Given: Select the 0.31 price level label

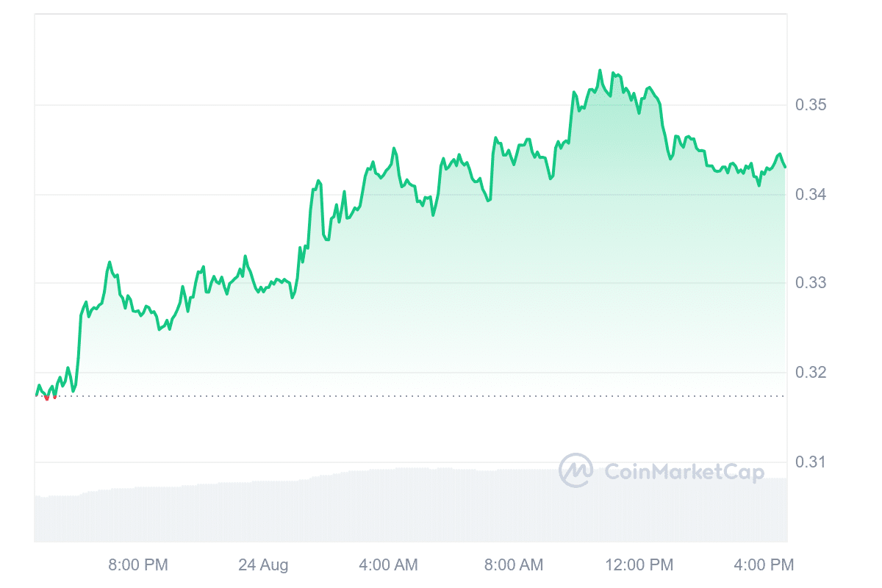Looking at the screenshot, I should 811,462.
